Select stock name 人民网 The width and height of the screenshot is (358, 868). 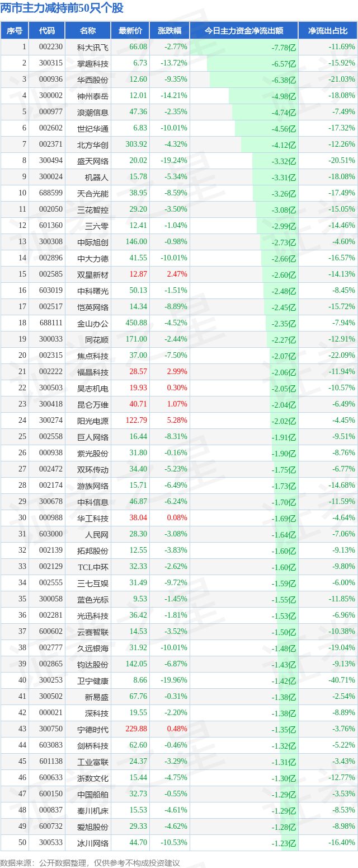(97, 534)
